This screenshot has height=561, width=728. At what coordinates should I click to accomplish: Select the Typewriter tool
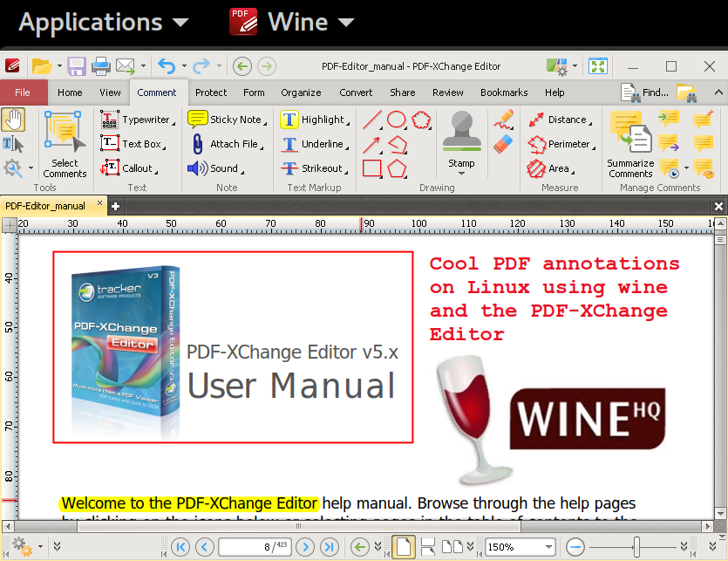pos(138,120)
